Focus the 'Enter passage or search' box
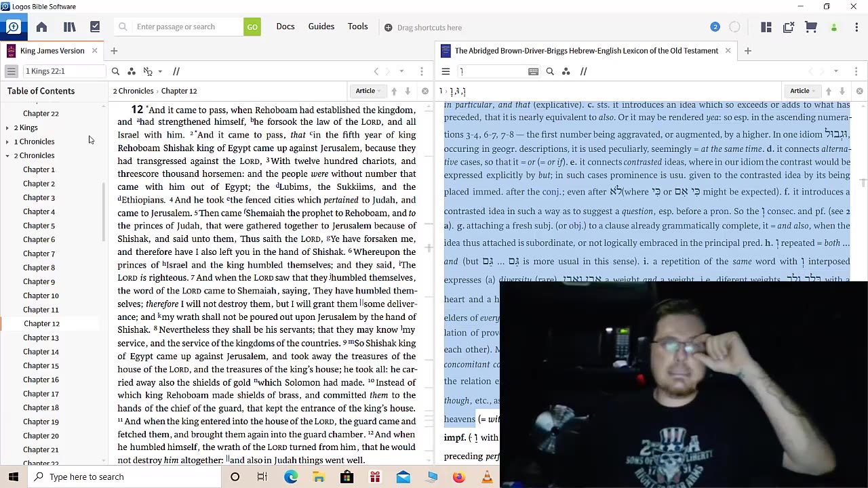The image size is (868, 488). (180, 27)
